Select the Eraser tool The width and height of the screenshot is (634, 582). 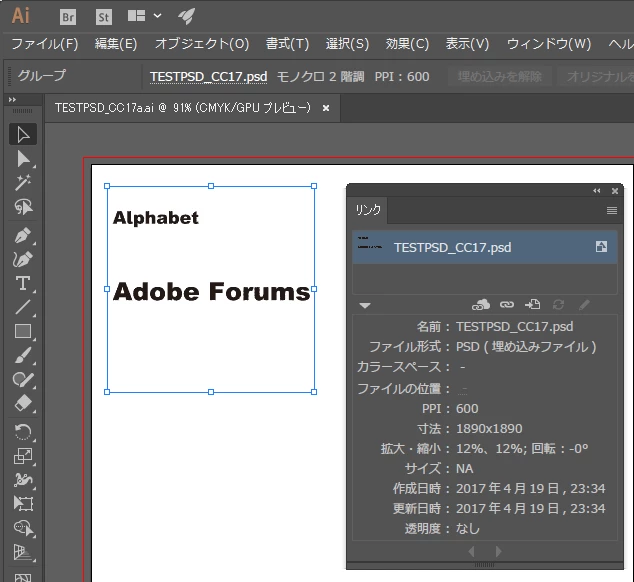pos(23,403)
